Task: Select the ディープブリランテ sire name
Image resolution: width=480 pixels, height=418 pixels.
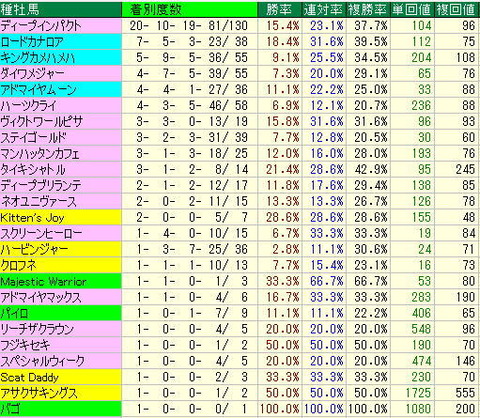Action: pyautogui.click(x=41, y=186)
